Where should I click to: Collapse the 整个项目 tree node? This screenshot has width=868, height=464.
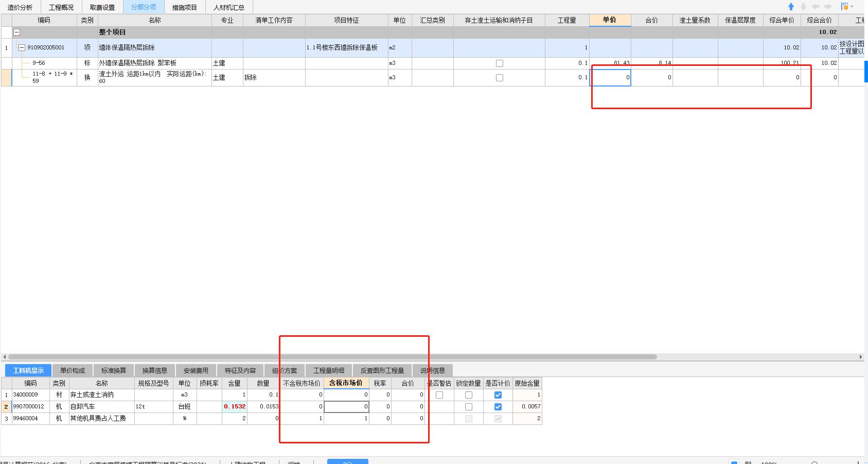click(16, 32)
